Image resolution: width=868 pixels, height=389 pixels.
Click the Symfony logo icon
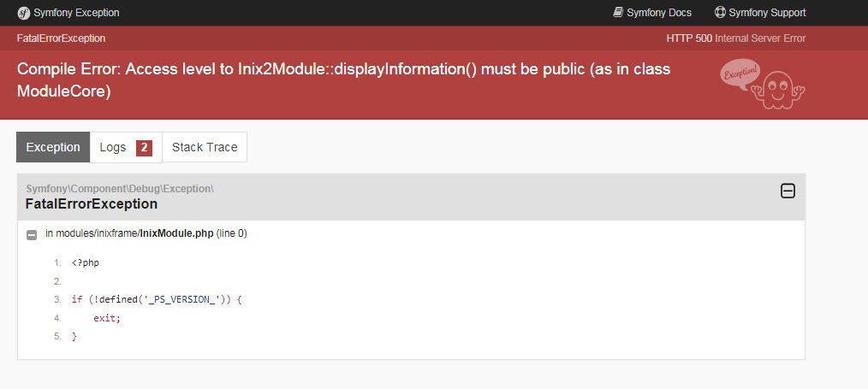pyautogui.click(x=24, y=13)
